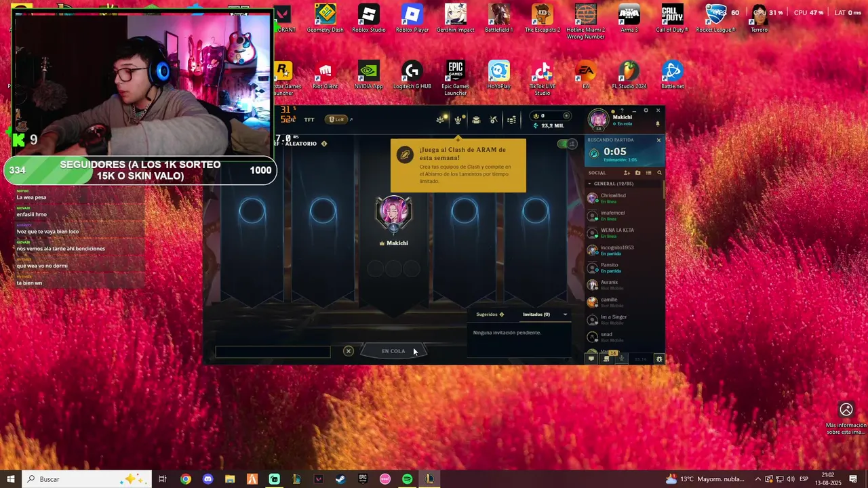This screenshot has width=868, height=488.
Task: Click the EN COLA button
Action: coord(393,351)
